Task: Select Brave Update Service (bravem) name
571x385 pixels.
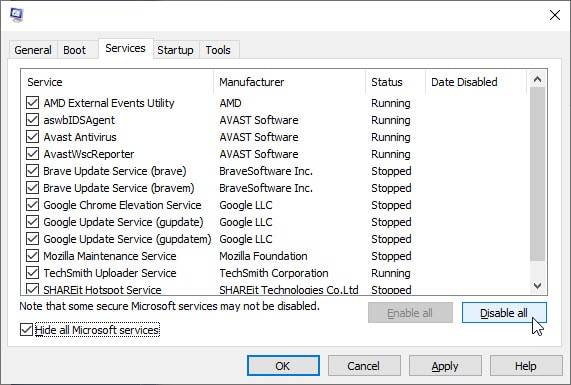Action: click(119, 188)
